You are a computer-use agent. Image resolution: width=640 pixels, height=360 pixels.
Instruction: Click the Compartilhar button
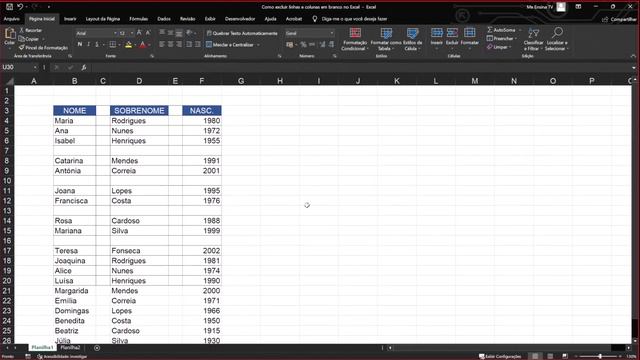tap(619, 19)
